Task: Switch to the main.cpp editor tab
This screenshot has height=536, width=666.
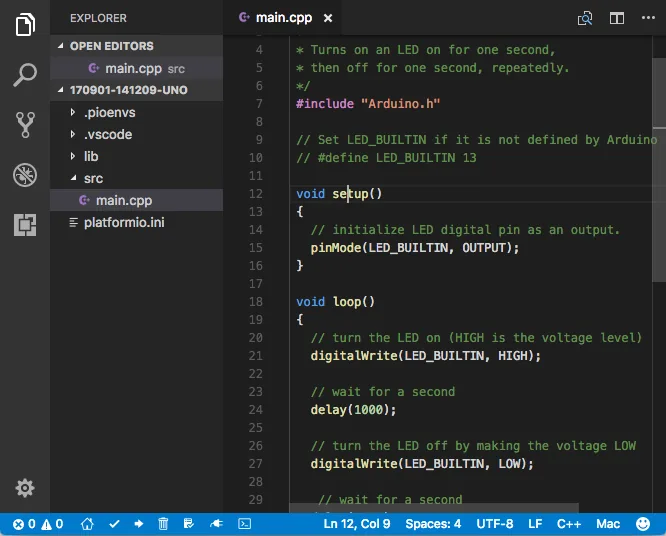Action: pos(282,18)
